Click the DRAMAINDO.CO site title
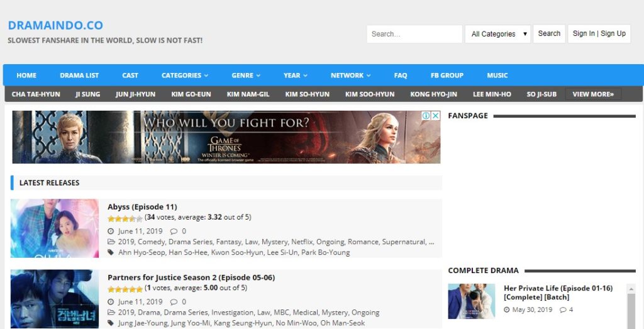 (x=55, y=25)
